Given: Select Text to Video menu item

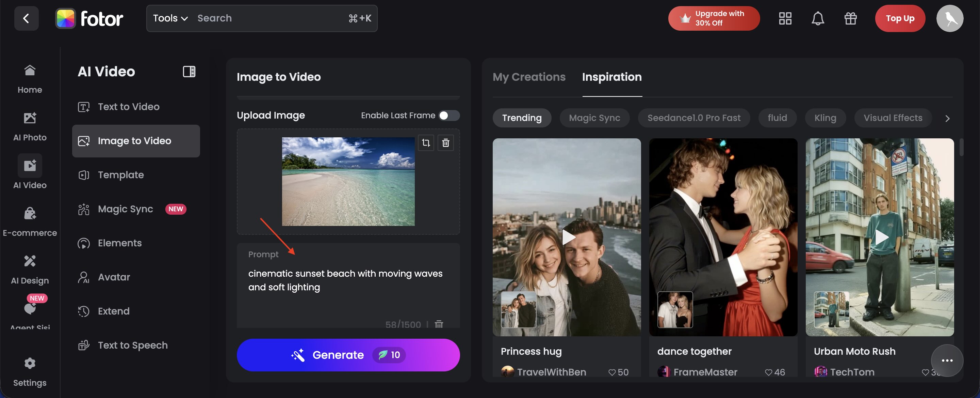Looking at the screenshot, I should tap(128, 107).
